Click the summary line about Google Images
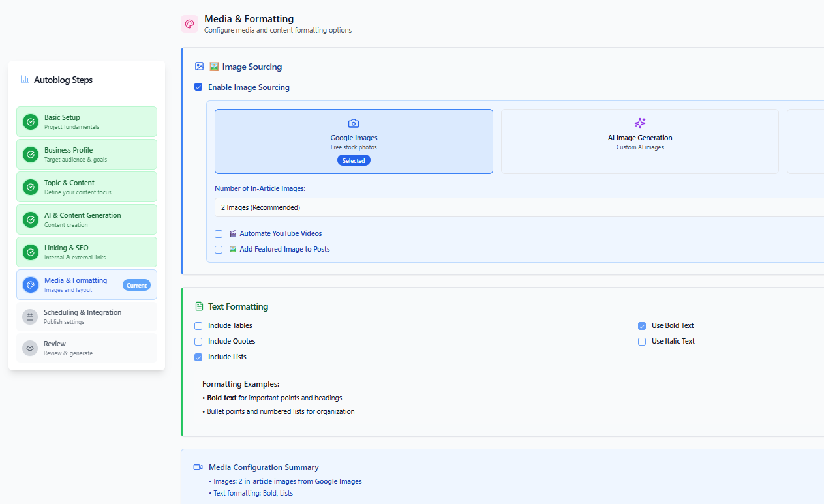 tap(285, 481)
